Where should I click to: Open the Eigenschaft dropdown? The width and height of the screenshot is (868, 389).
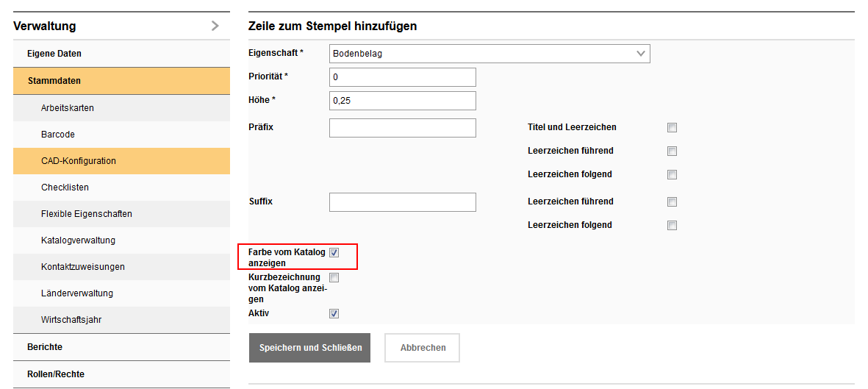(489, 54)
